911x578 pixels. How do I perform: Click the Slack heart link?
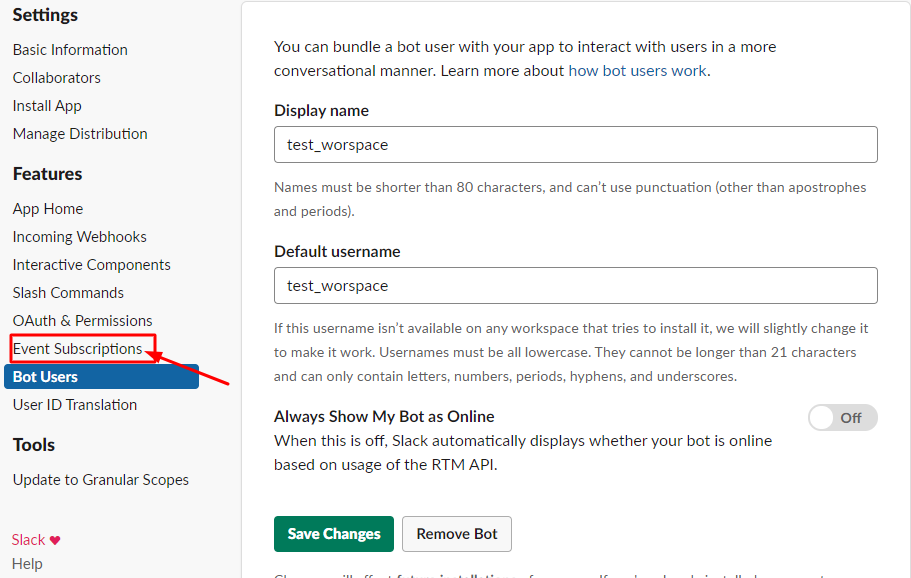(x=36, y=540)
